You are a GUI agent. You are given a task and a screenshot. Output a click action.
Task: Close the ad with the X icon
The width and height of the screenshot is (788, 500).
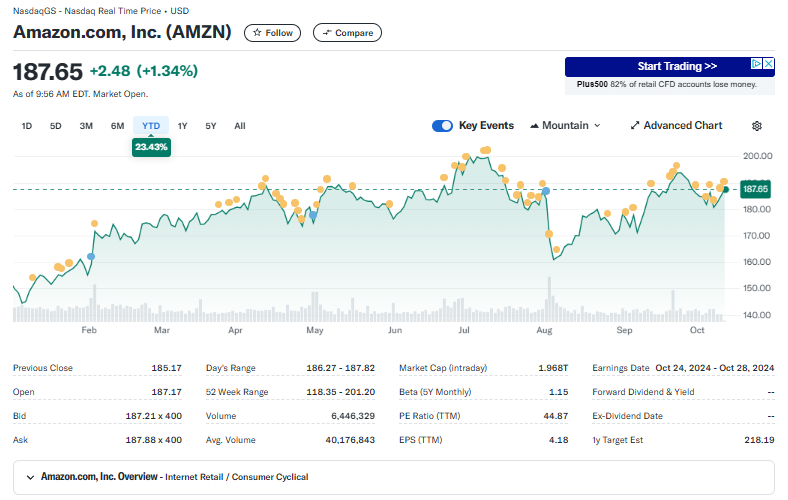click(x=768, y=63)
